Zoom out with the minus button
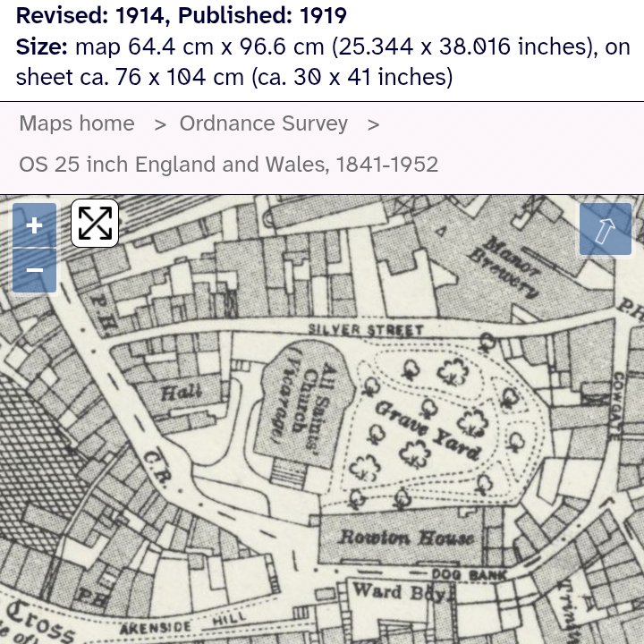The height and width of the screenshot is (644, 644). (x=35, y=270)
